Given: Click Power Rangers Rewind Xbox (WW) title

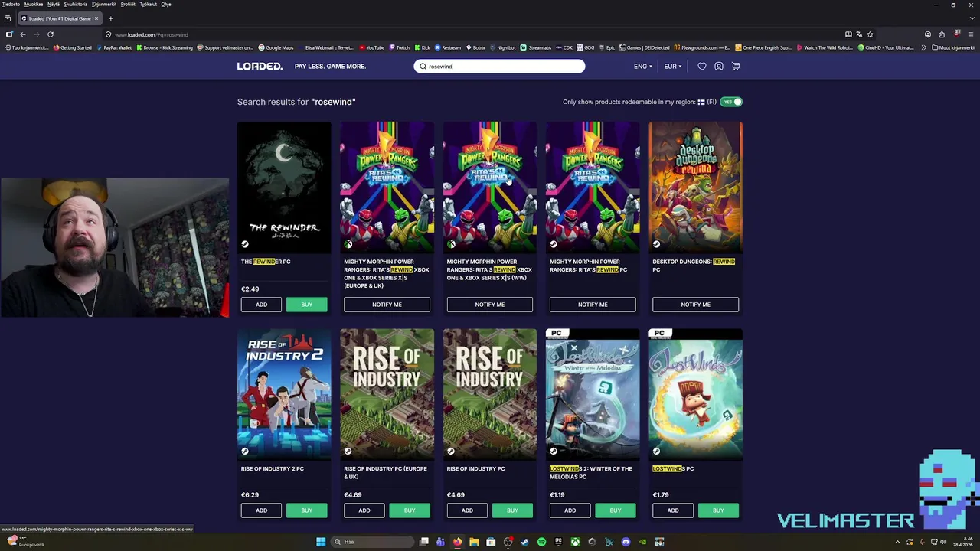Looking at the screenshot, I should [x=489, y=269].
